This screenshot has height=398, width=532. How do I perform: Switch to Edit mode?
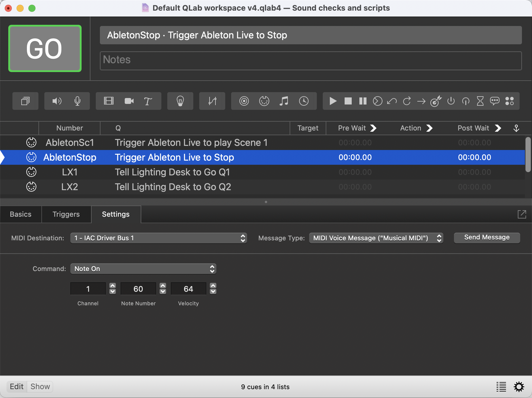pos(17,386)
